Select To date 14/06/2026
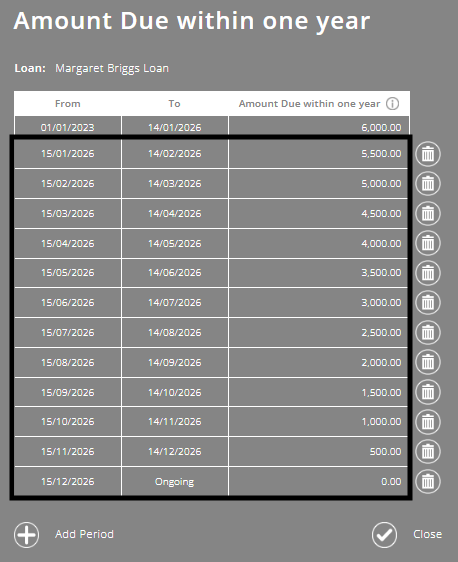Viewport: 458px width, 562px height. [175, 273]
